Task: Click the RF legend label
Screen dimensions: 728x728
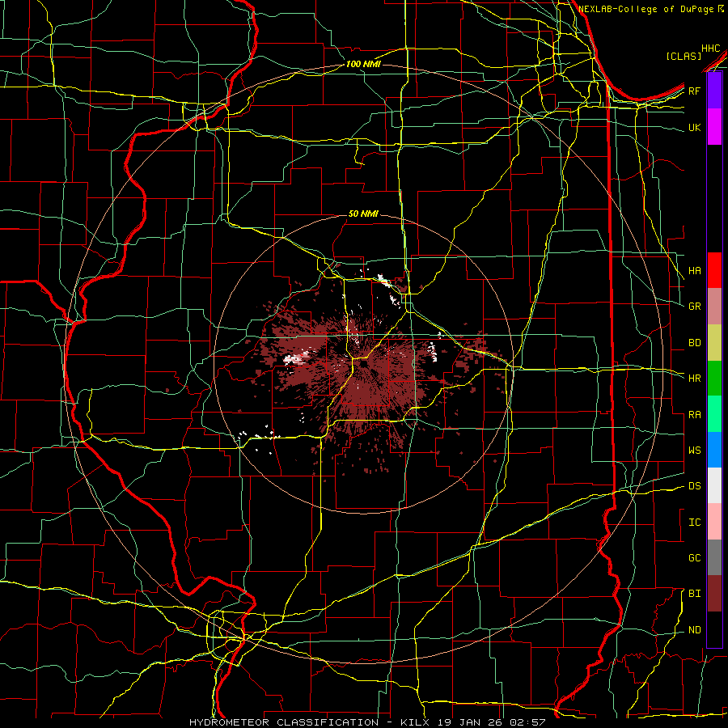Action: (x=695, y=91)
